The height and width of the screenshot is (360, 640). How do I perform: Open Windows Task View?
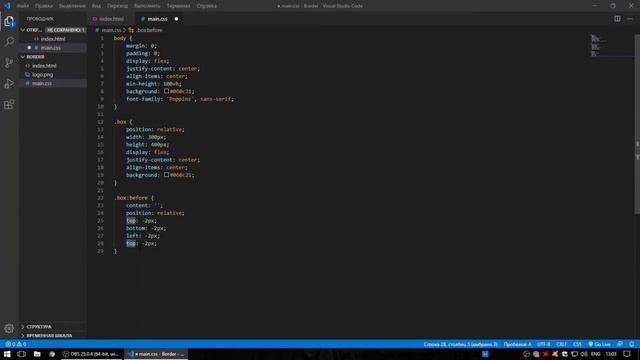point(22,354)
